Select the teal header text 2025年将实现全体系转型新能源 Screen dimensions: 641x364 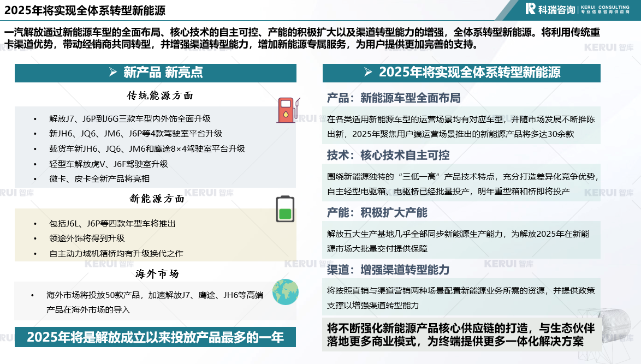470,73
